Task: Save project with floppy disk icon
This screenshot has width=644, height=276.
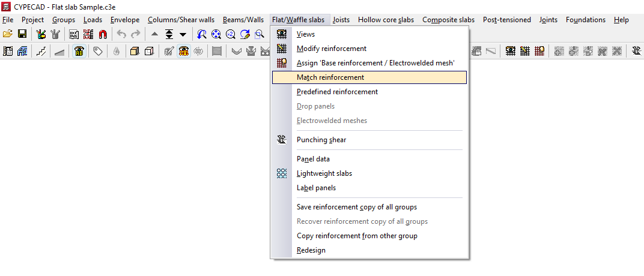Action: click(x=22, y=34)
